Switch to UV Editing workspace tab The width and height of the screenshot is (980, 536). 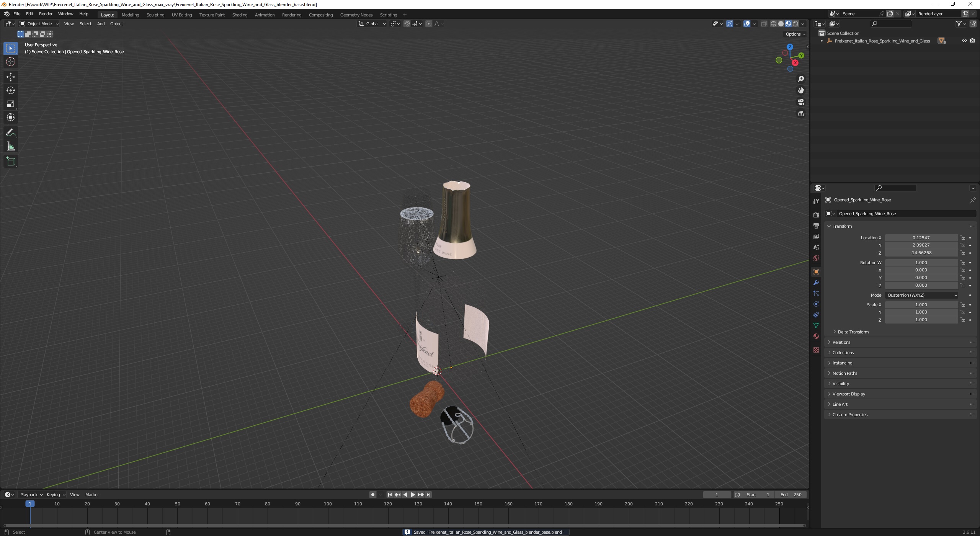tap(181, 15)
